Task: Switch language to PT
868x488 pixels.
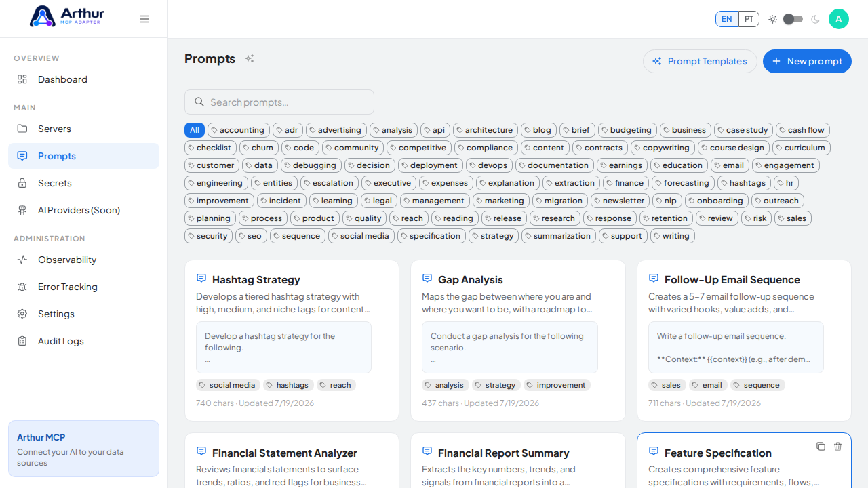Action: point(749,19)
